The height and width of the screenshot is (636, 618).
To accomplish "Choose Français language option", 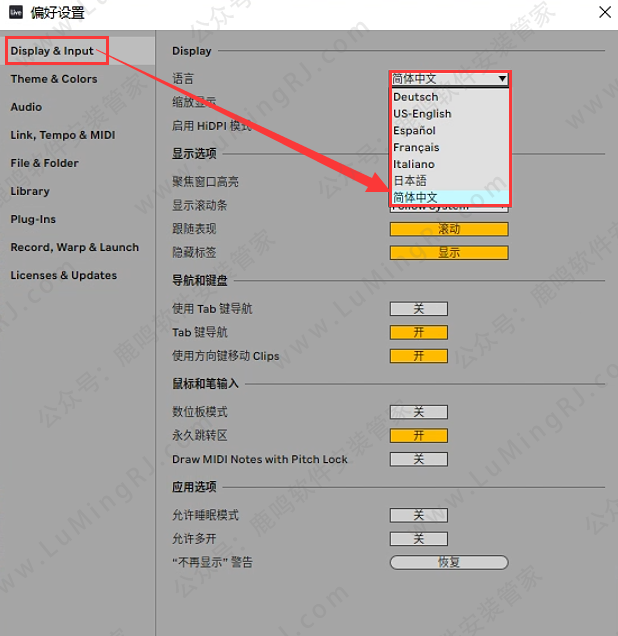I will point(449,147).
